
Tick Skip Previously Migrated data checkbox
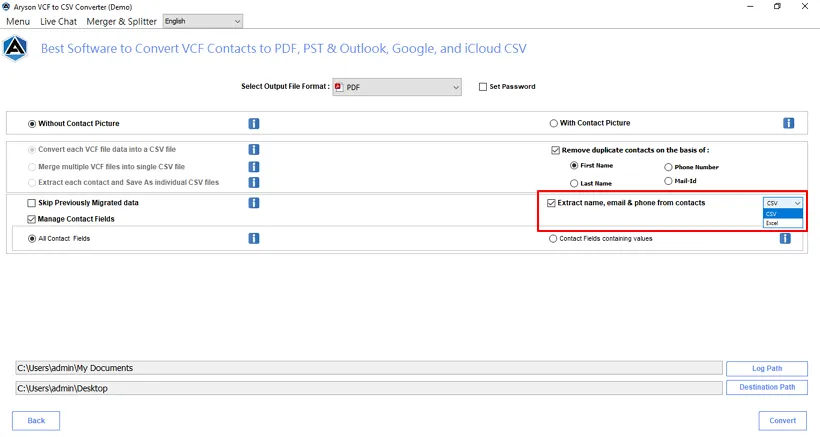(x=31, y=203)
